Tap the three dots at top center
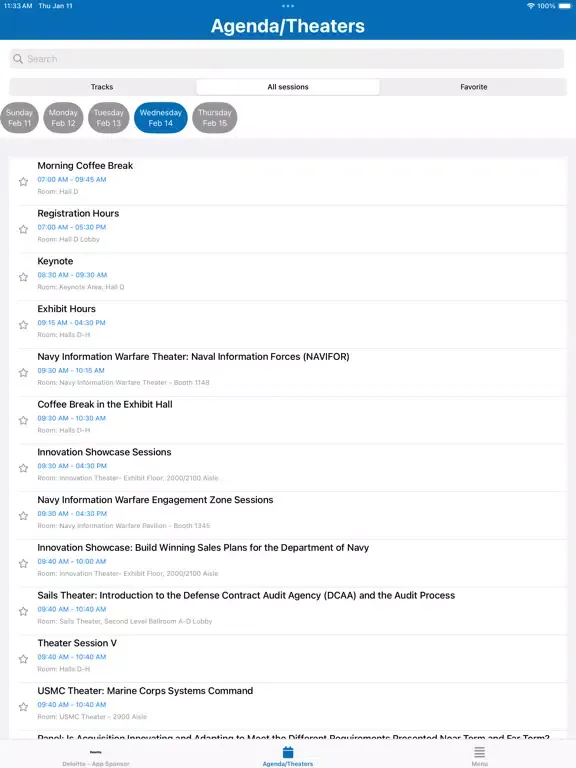Screen dimensions: 576x768 click(288, 6)
